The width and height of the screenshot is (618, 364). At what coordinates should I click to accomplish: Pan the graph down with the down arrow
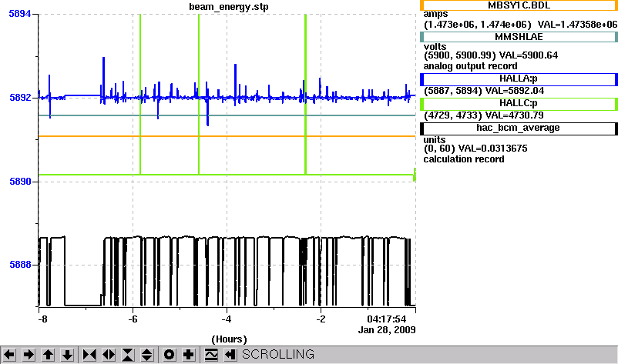pos(67,355)
